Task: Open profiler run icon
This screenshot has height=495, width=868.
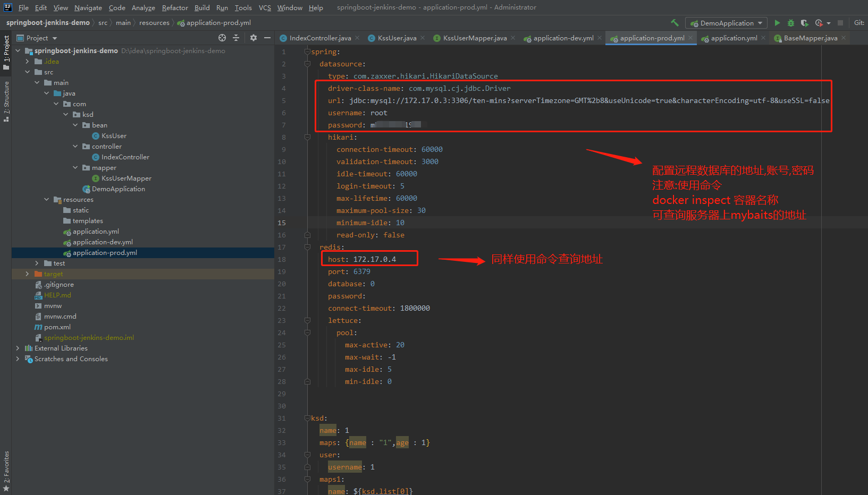Action: (x=819, y=23)
